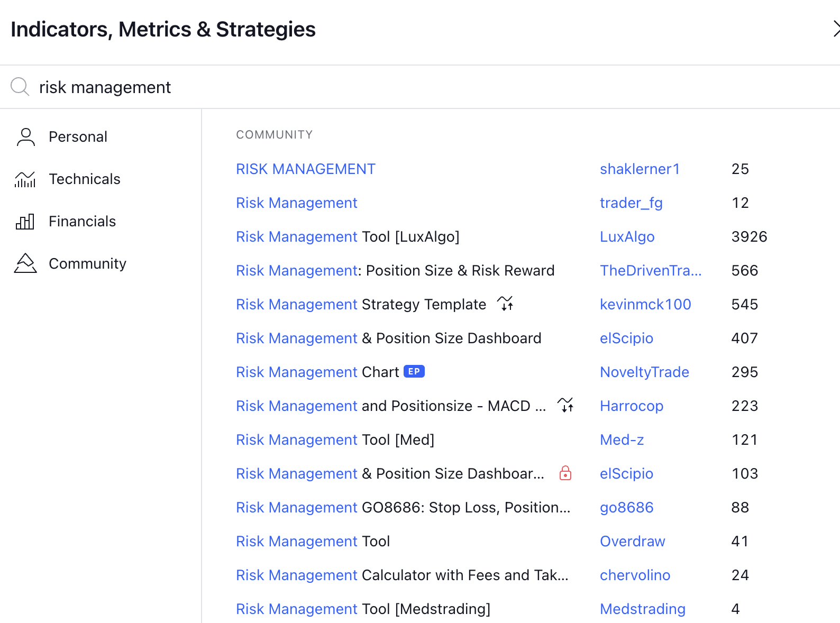Select Risk Management Chart script
840x623 pixels.
pos(317,372)
